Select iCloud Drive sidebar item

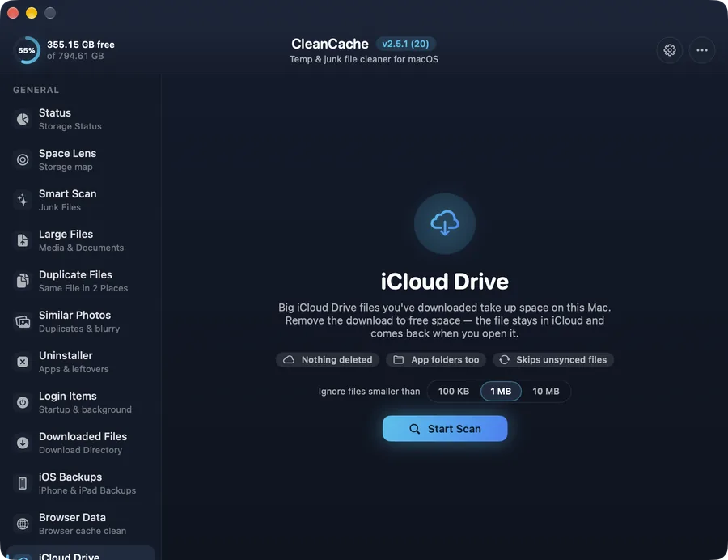[x=81, y=554]
